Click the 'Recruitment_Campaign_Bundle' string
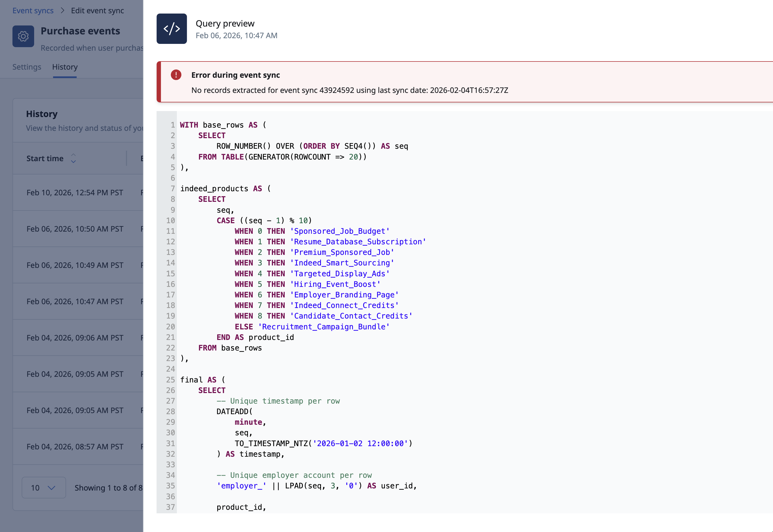Viewport: 773px width, 532px height. (324, 327)
